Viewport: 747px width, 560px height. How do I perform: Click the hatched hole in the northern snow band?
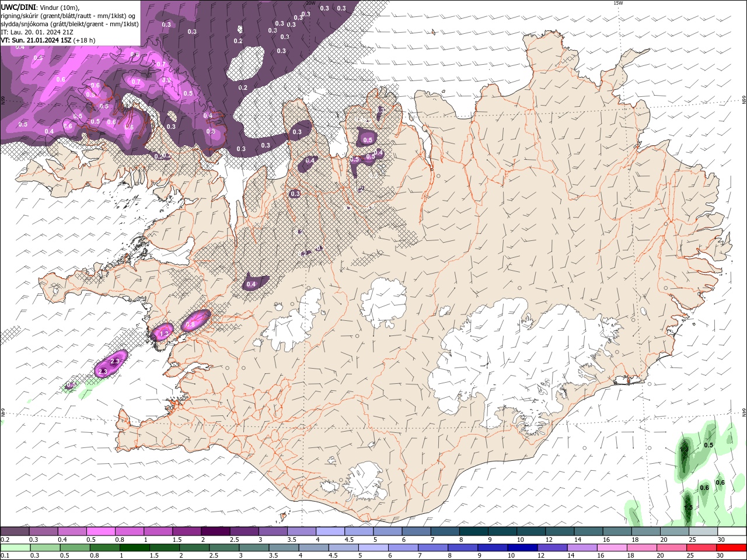(x=245, y=63)
